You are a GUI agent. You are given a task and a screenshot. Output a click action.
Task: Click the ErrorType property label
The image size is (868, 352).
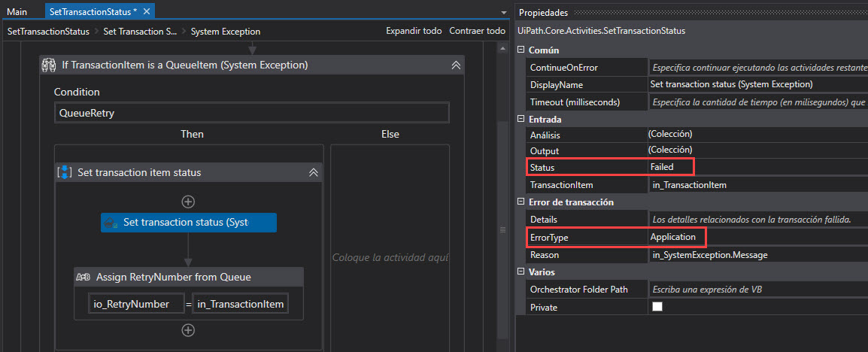(549, 238)
